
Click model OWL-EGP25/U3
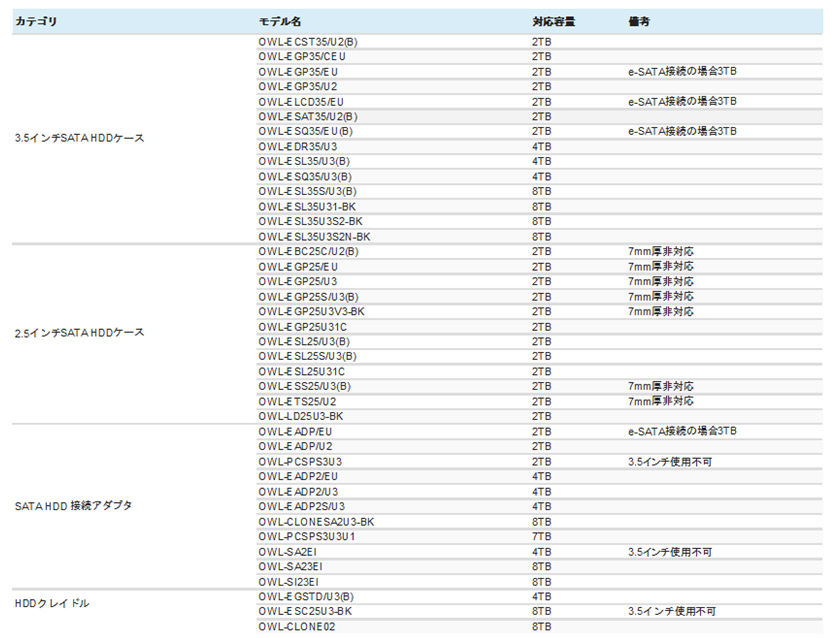(298, 282)
